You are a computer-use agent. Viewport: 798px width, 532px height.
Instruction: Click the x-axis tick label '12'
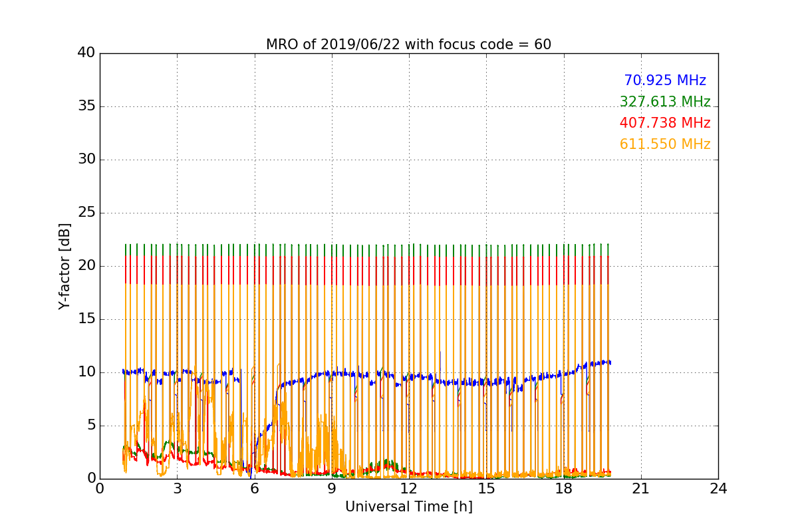409,489
